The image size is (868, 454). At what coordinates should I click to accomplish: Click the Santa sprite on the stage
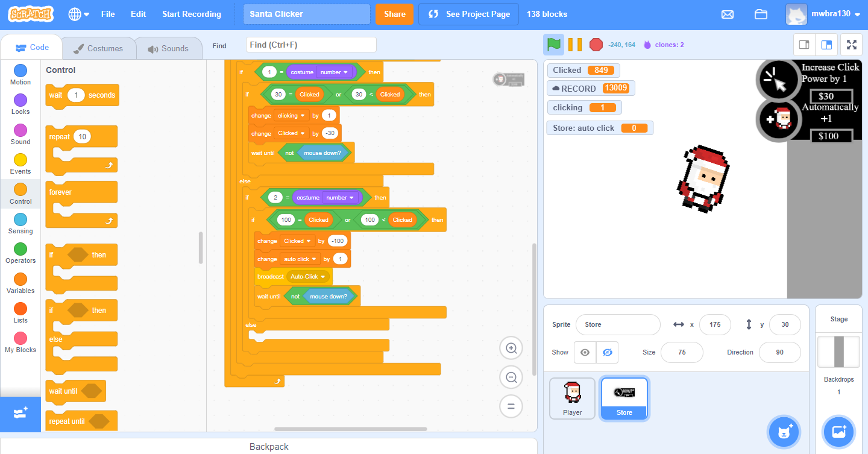(x=703, y=178)
